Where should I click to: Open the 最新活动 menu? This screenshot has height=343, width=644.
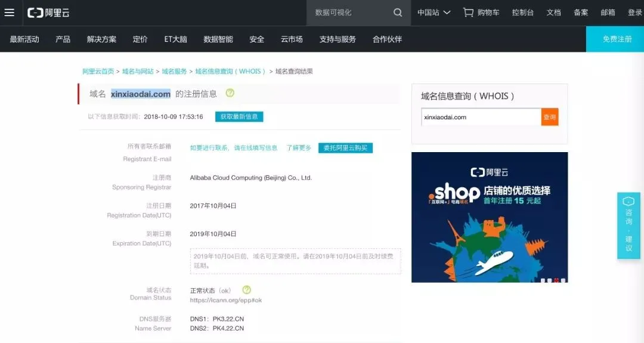24,39
